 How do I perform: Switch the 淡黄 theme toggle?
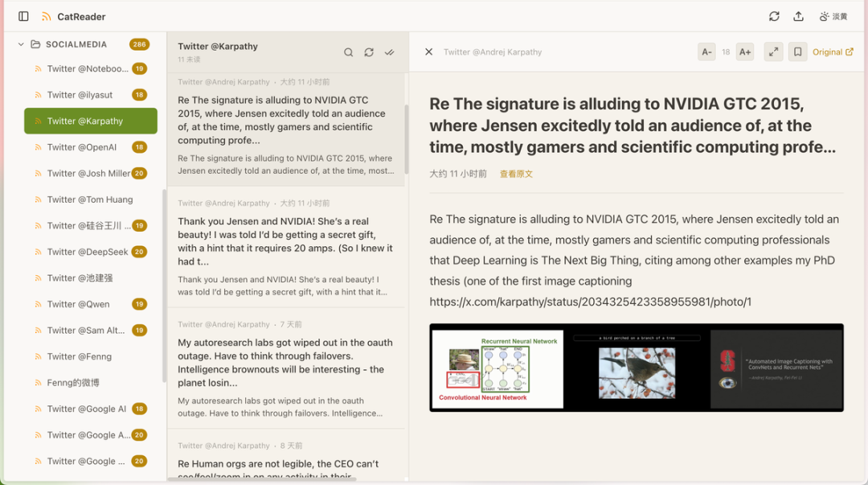833,16
